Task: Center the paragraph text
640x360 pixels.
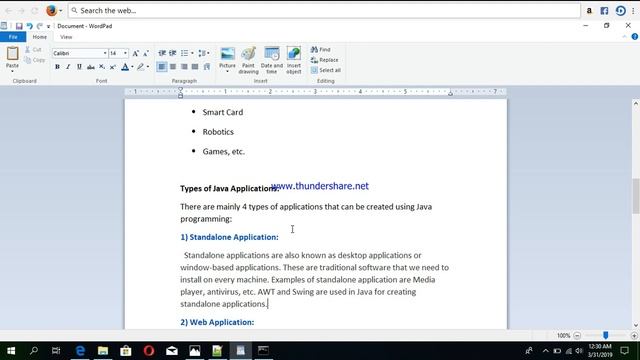Action: click(173, 67)
